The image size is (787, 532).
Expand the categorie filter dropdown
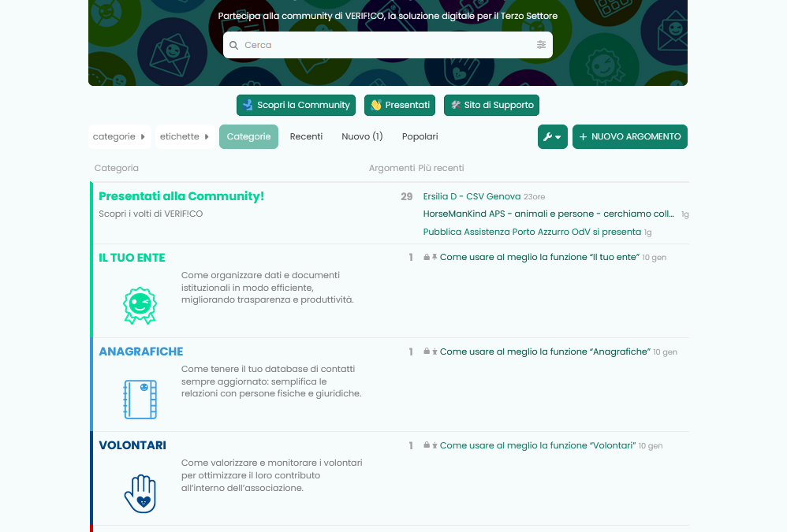pyautogui.click(x=119, y=137)
